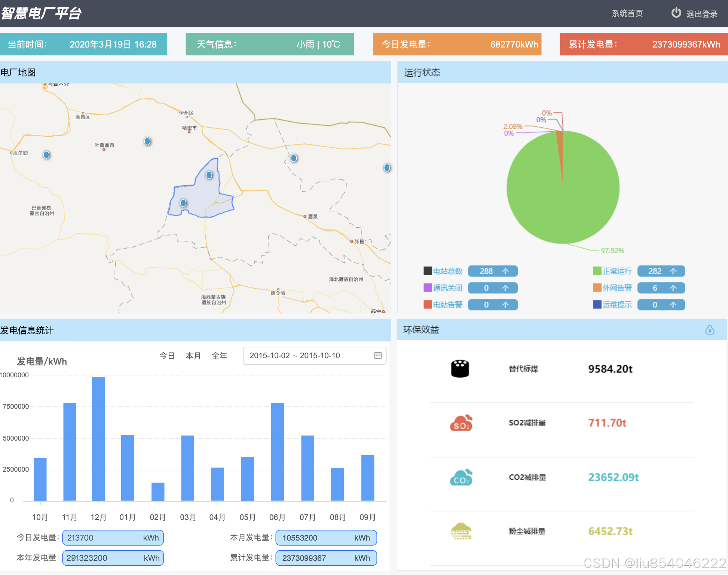Click the money bag icon in 环保效益 header

click(x=710, y=330)
